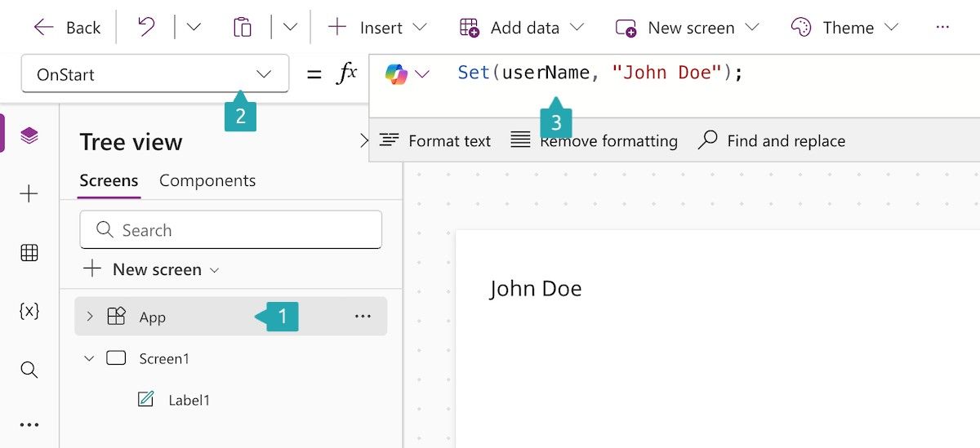Image resolution: width=980 pixels, height=448 pixels.
Task: Open the Insert menu
Action: point(377,28)
